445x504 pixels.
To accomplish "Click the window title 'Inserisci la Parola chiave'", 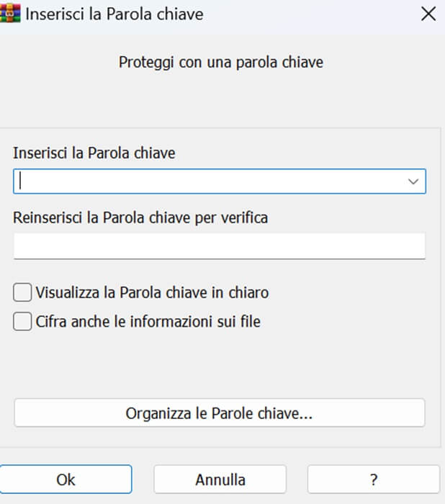I will (x=114, y=14).
